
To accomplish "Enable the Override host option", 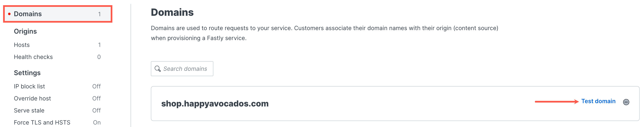I will [x=32, y=98].
